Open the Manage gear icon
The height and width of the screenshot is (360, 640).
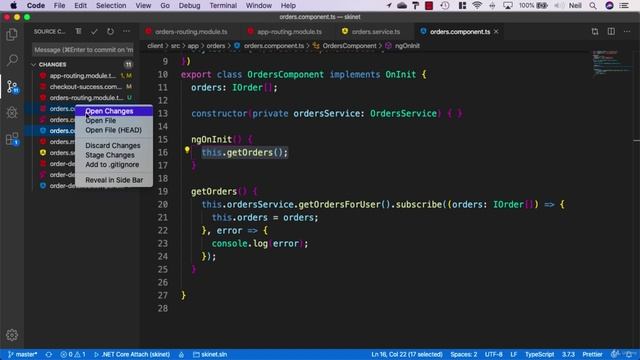tap(12, 335)
